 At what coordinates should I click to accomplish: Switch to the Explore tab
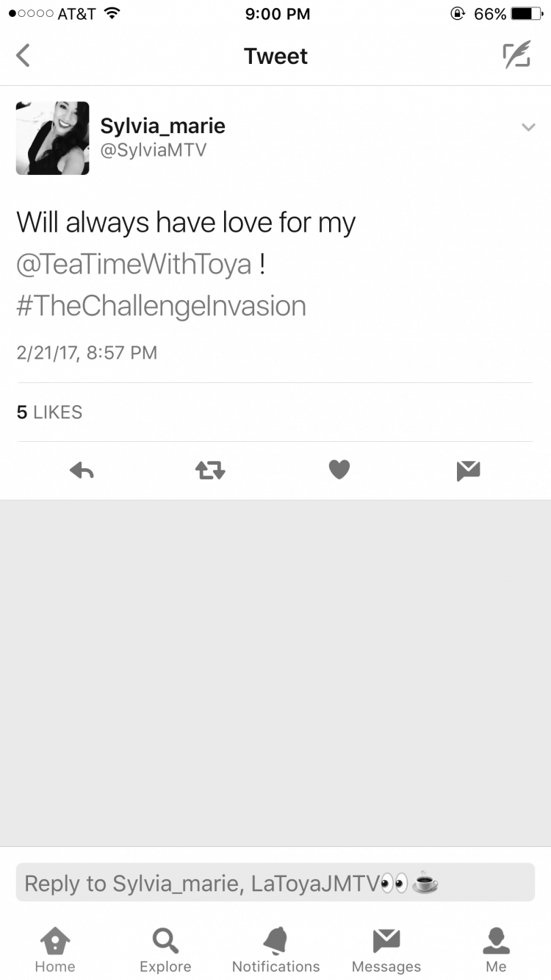(x=165, y=950)
